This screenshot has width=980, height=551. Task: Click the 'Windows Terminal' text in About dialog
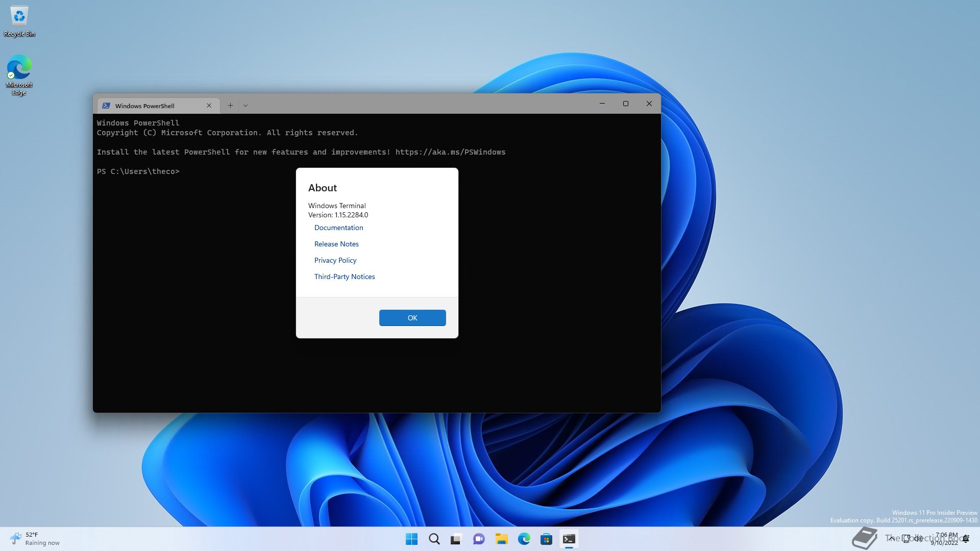click(337, 206)
